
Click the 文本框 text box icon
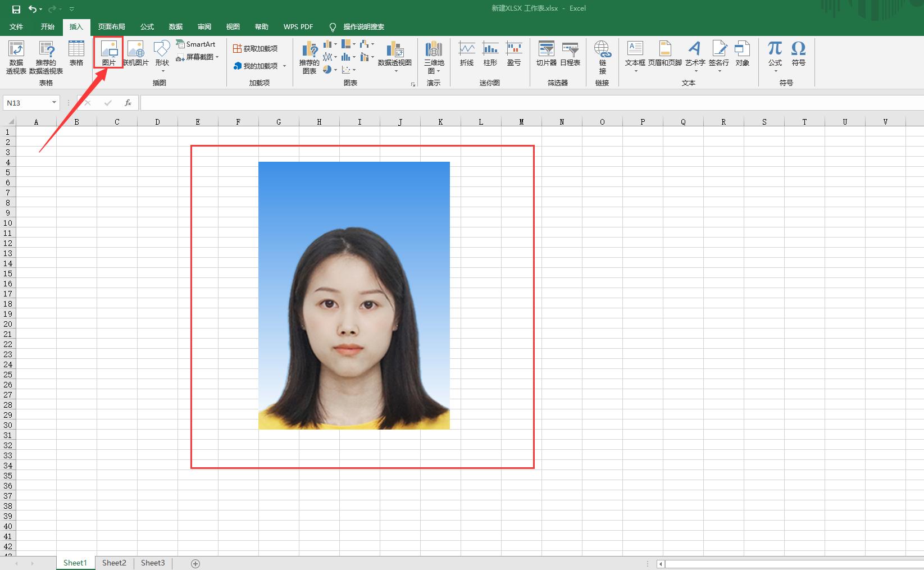635,53
